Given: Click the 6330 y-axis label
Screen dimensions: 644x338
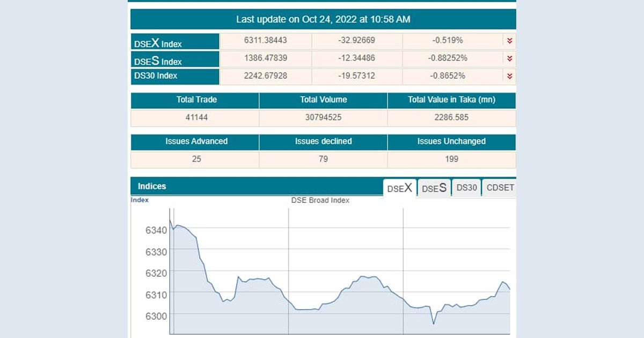Looking at the screenshot, I should point(156,252).
